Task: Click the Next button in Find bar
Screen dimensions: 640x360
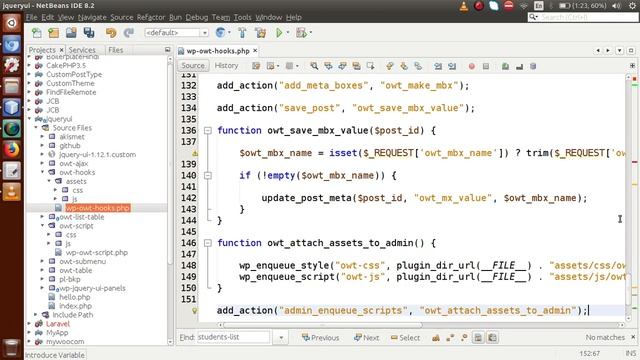Action: (367, 338)
